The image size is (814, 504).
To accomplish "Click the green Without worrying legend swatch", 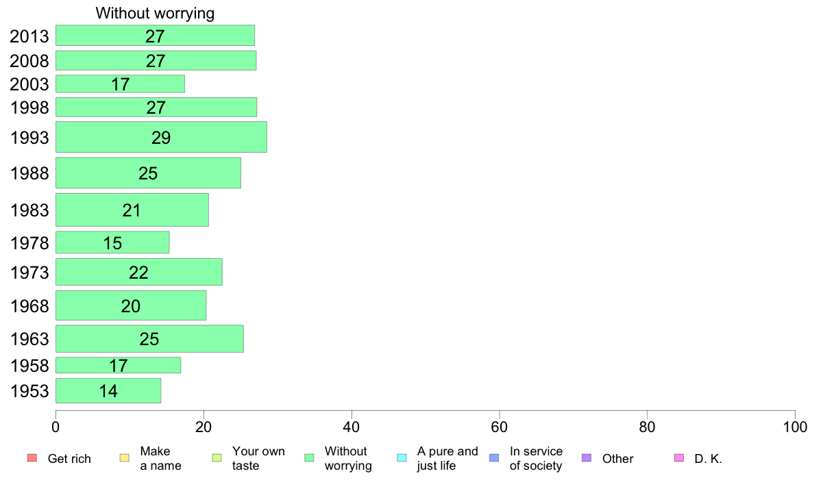I will click(x=309, y=458).
